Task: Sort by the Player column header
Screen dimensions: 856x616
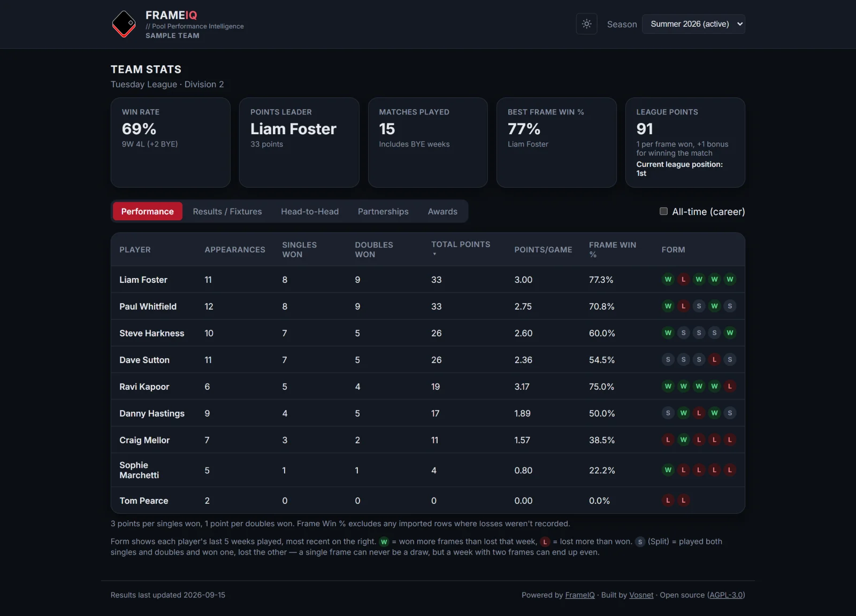Action: pyautogui.click(x=135, y=250)
